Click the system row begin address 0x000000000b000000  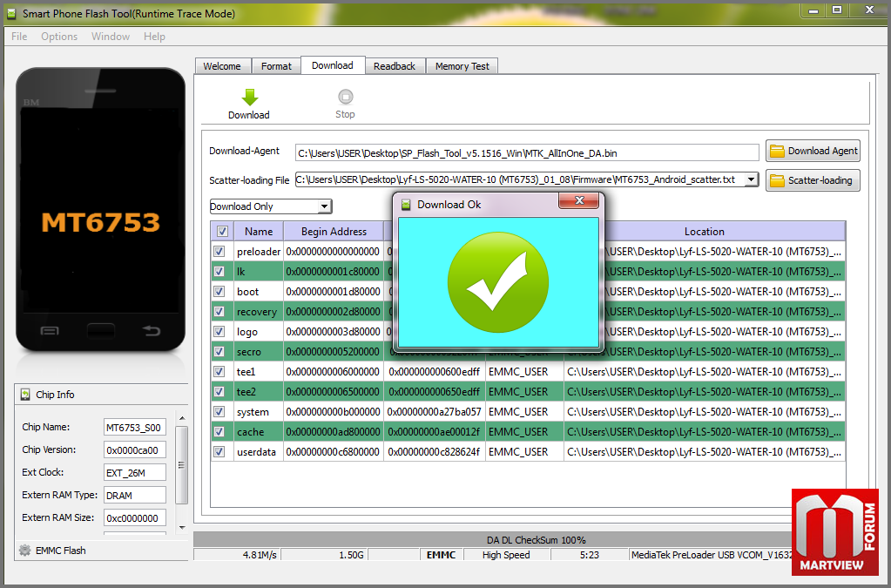333,412
